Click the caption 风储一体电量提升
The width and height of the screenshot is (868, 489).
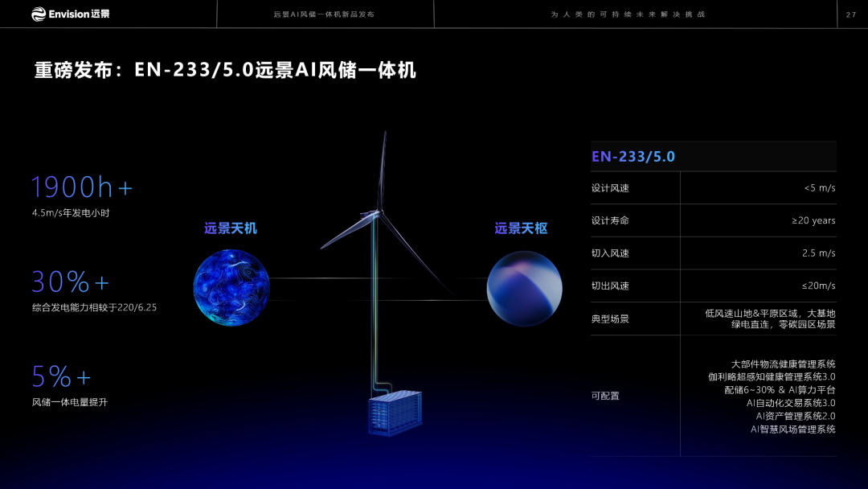70,402
